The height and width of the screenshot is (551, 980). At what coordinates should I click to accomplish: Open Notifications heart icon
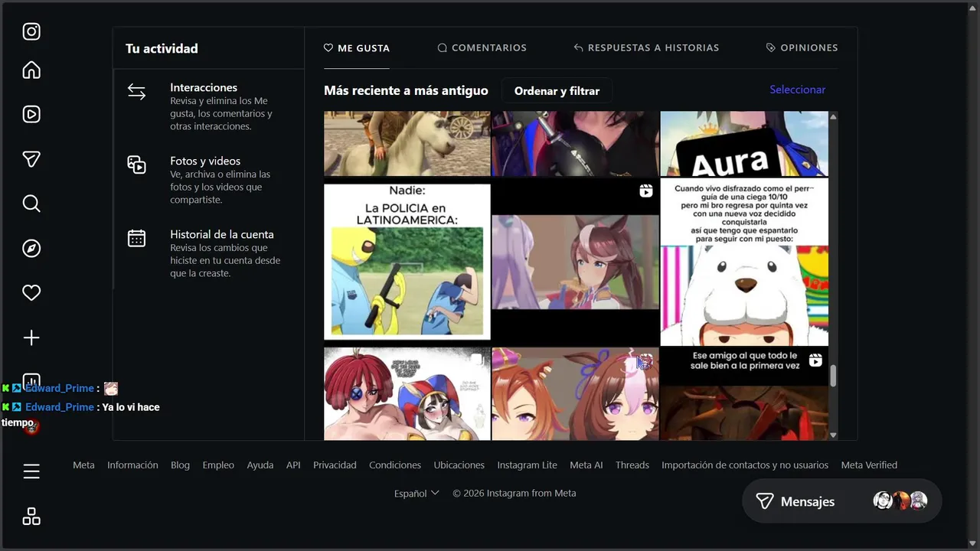pos(31,293)
